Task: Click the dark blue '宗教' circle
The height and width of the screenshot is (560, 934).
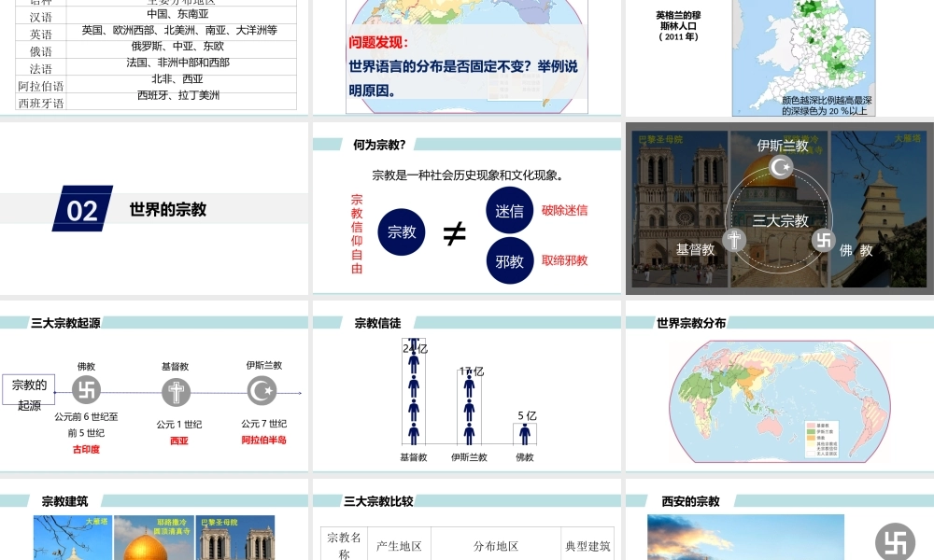Action: click(402, 232)
